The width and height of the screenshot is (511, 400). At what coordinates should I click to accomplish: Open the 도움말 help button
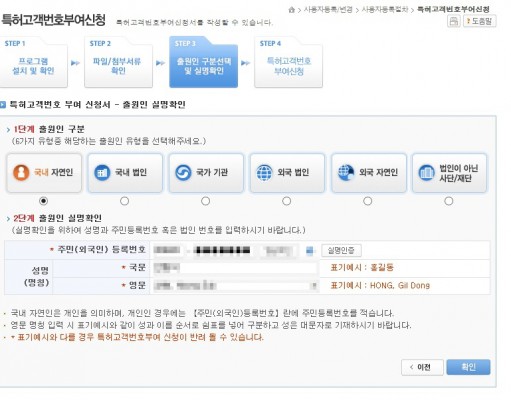[480, 21]
